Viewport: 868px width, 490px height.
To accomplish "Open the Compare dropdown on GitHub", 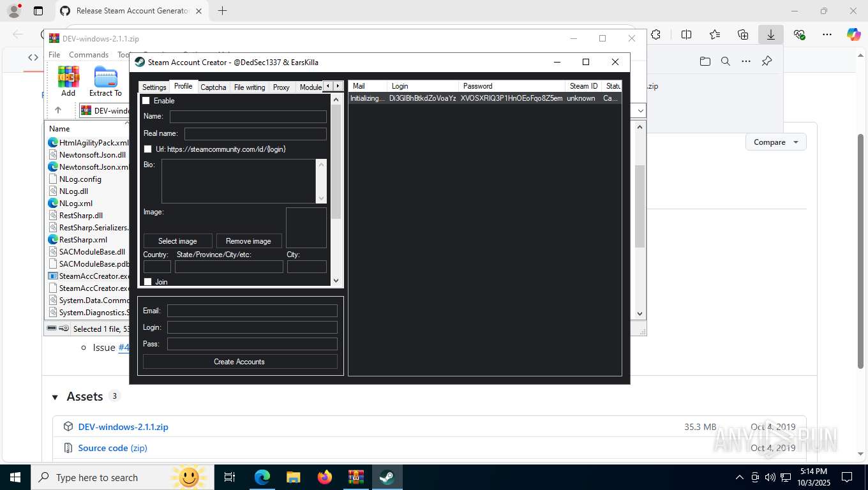I will point(775,142).
